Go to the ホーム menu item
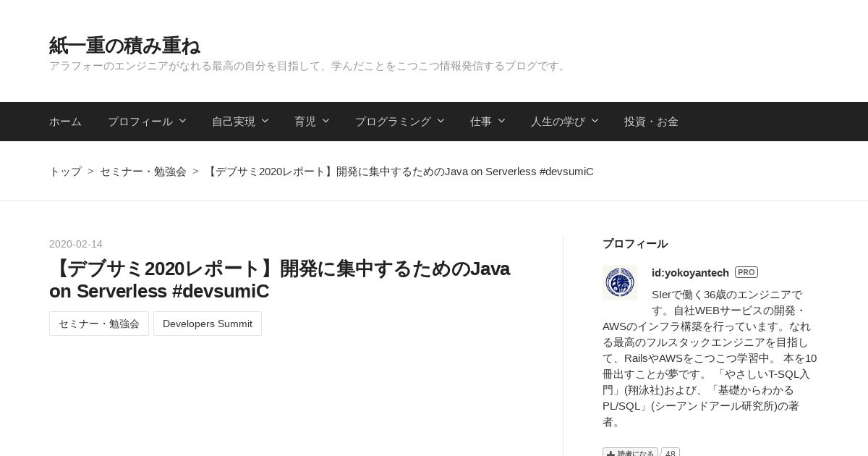This screenshot has height=456, width=868. click(x=65, y=122)
